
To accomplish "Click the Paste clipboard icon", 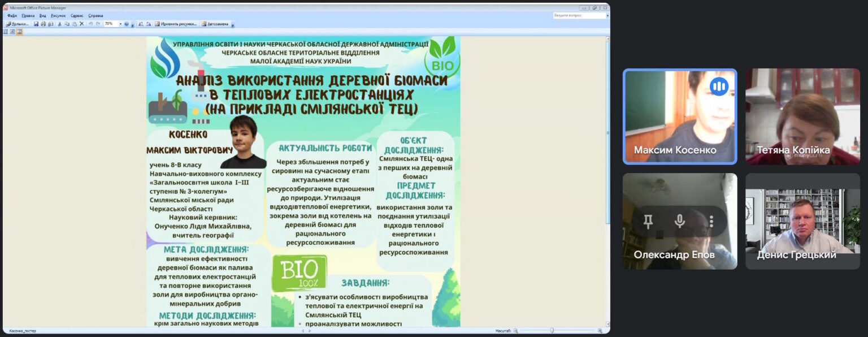I will click(74, 24).
